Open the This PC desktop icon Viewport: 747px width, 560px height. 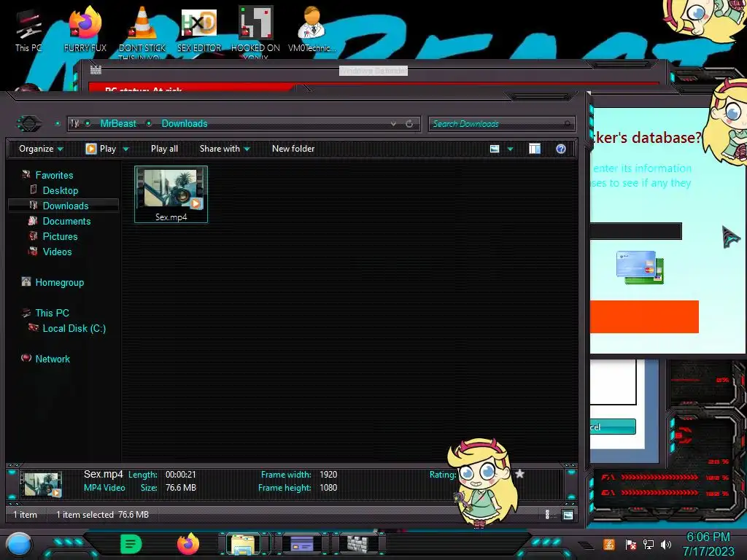(28, 29)
